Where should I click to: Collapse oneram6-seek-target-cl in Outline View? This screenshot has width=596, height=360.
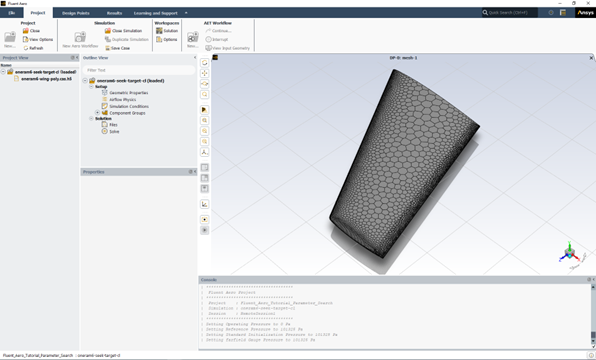(x=85, y=81)
